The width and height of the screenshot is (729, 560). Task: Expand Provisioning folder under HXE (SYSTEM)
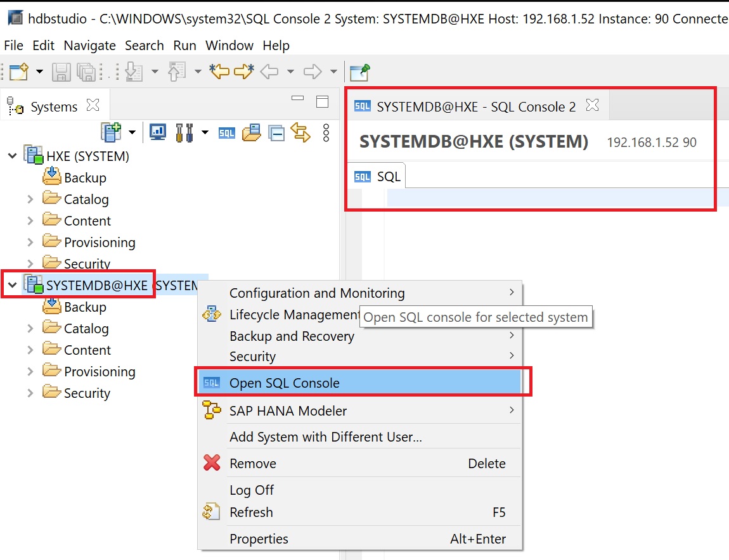(x=30, y=242)
